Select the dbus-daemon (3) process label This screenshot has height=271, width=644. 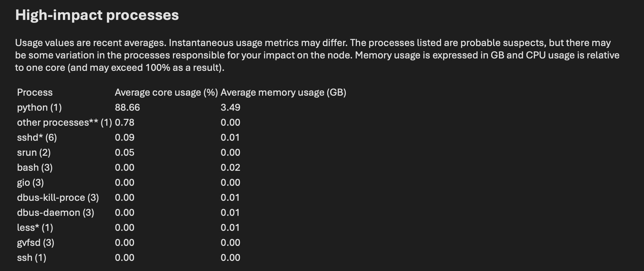pos(55,213)
